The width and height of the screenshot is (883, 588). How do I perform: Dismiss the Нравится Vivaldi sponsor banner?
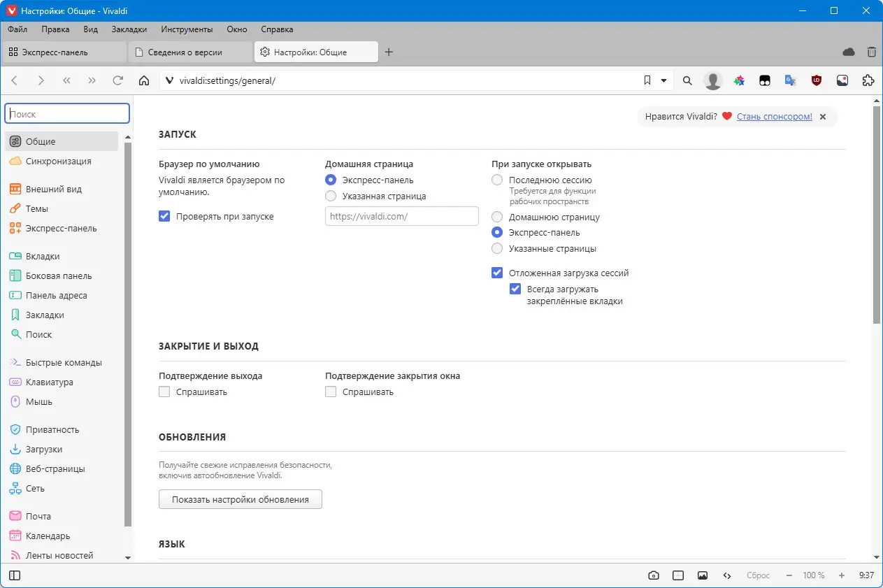(x=823, y=117)
